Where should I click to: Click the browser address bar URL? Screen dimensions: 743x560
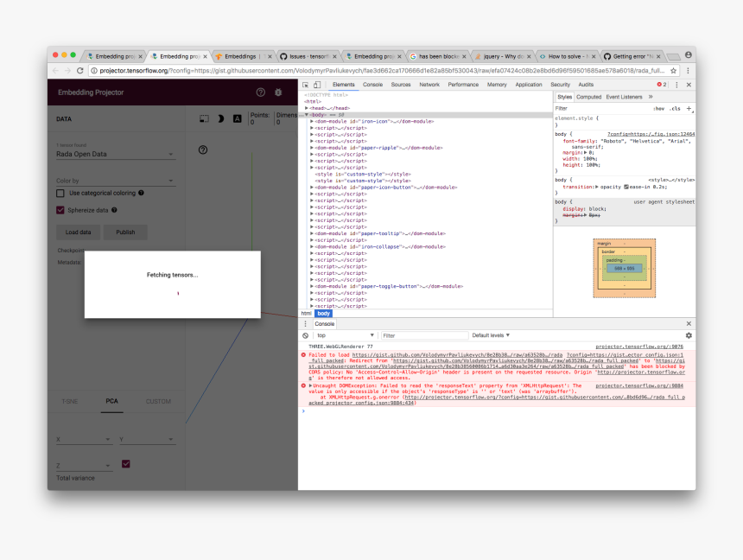tap(382, 71)
